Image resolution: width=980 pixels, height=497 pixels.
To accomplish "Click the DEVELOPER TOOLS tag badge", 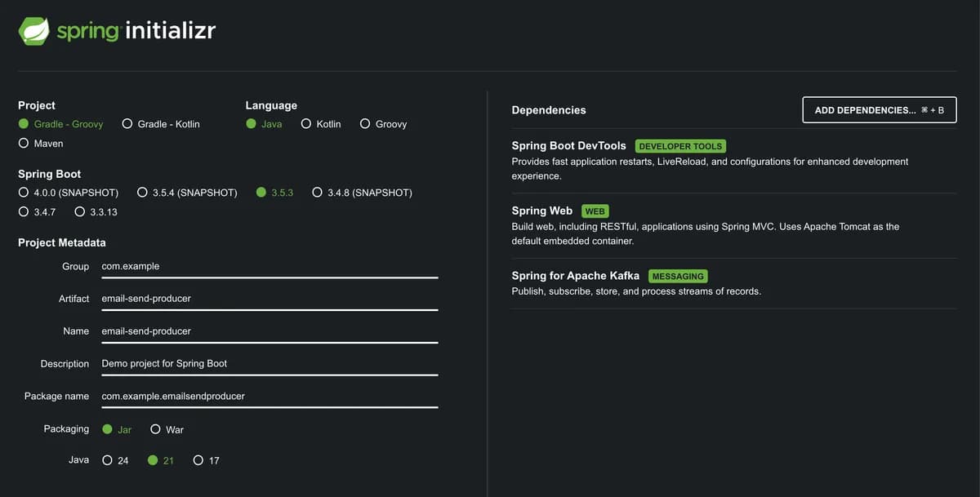I will pos(680,146).
